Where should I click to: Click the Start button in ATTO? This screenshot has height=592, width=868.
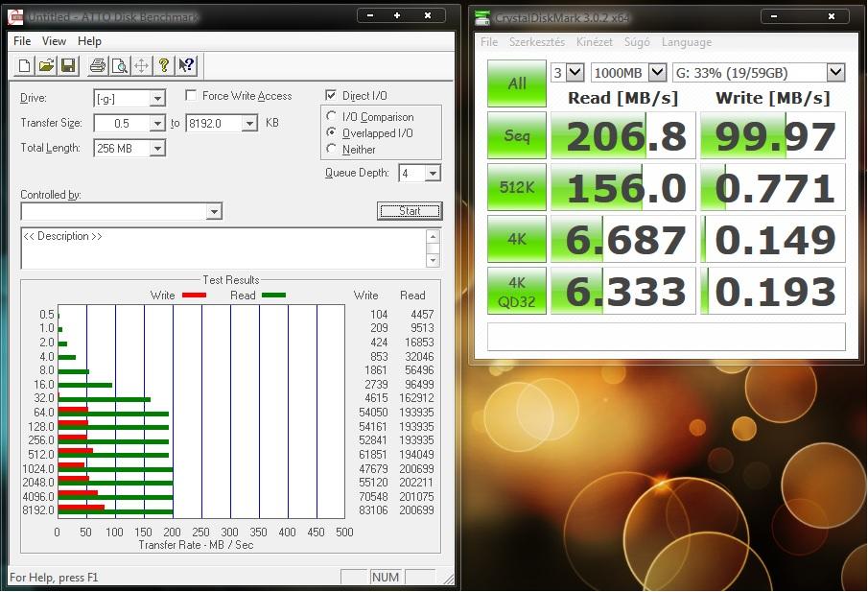[410, 211]
